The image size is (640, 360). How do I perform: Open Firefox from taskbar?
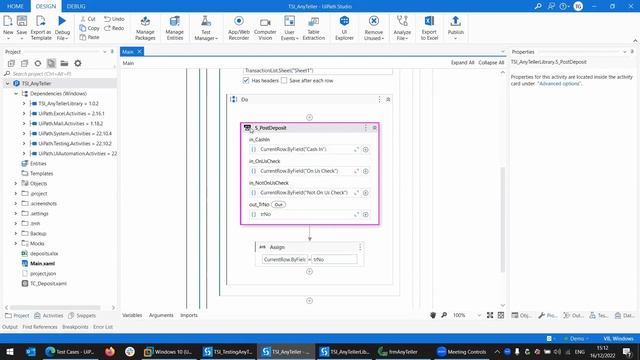[110, 351]
